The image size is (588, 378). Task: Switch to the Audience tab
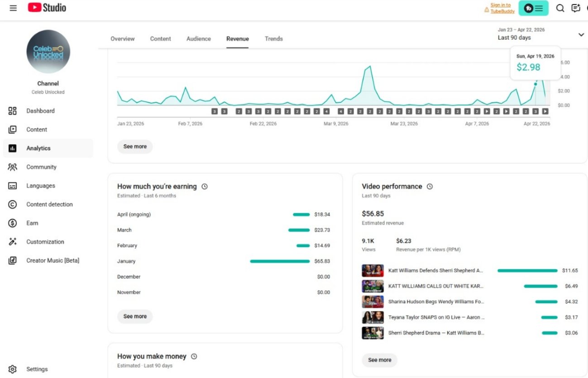199,39
